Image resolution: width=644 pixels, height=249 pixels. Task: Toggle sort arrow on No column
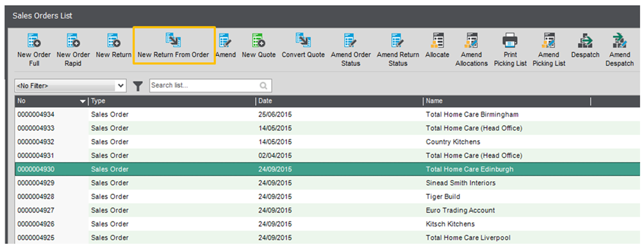tap(83, 101)
